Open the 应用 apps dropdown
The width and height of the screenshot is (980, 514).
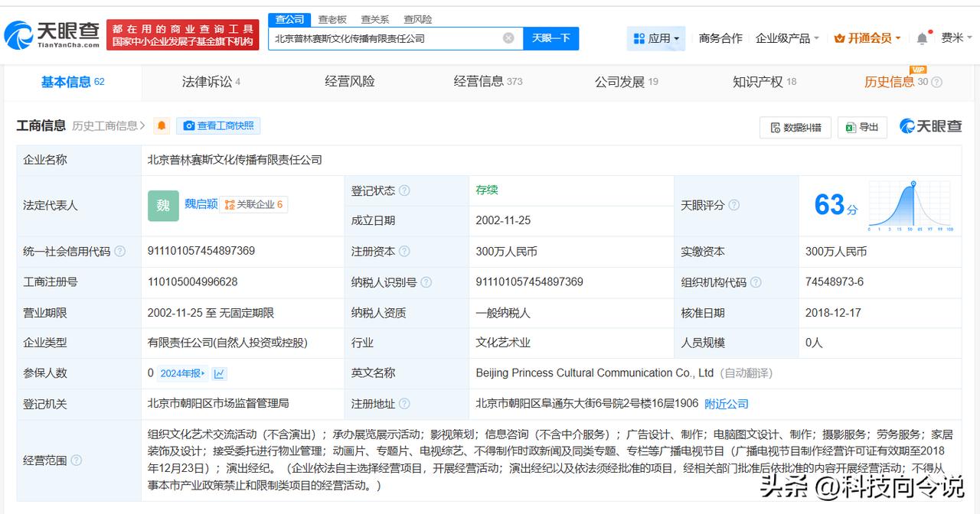point(655,38)
